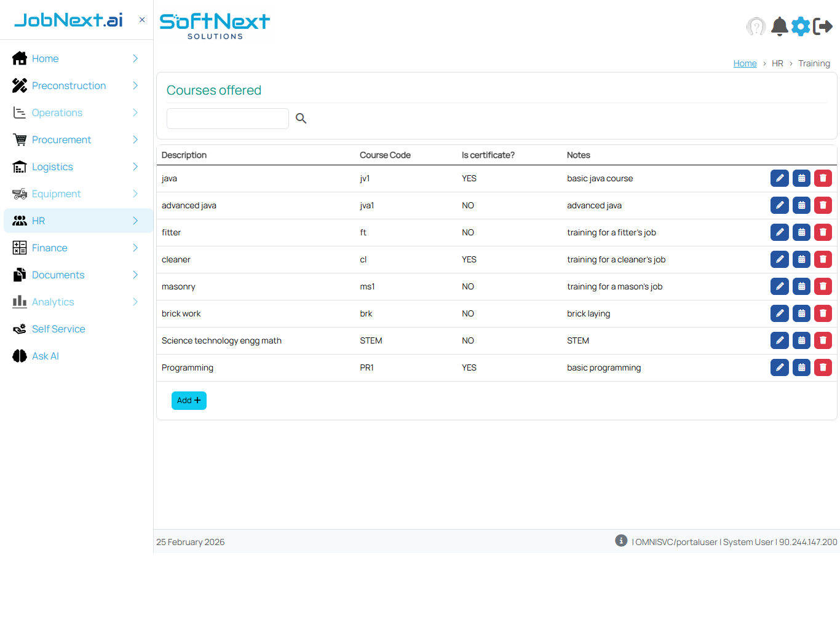Open the help headset icon
Viewport: 840px width, 636px height.
tap(756, 26)
